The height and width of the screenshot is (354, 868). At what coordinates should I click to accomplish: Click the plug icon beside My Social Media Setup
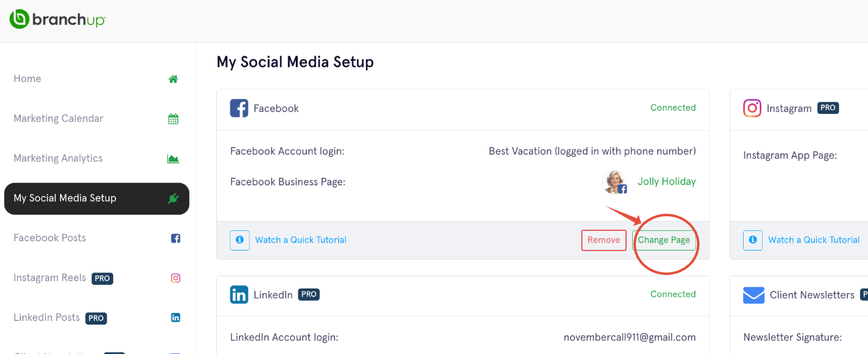(x=173, y=198)
